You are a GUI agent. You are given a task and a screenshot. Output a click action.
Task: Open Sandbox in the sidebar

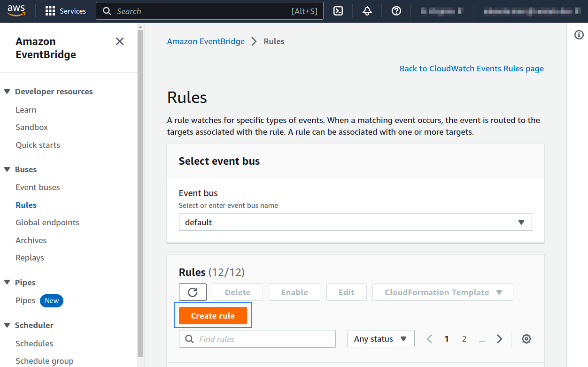[x=31, y=127]
